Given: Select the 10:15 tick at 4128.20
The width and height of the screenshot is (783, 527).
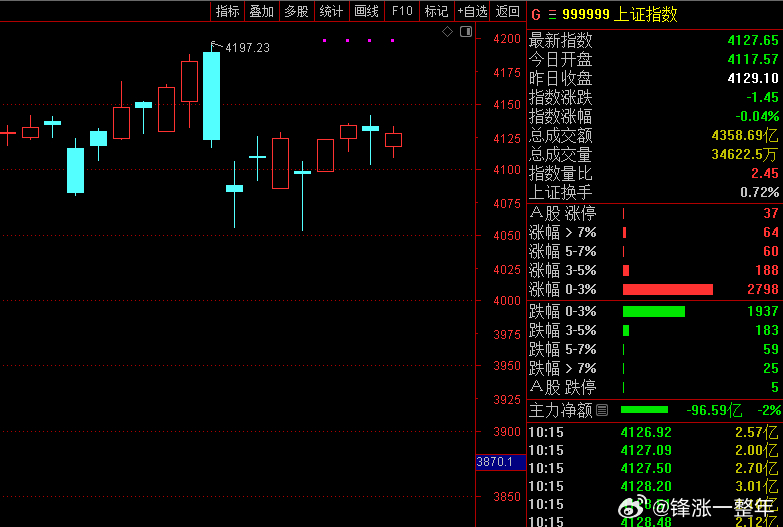Looking at the screenshot, I should point(653,486).
